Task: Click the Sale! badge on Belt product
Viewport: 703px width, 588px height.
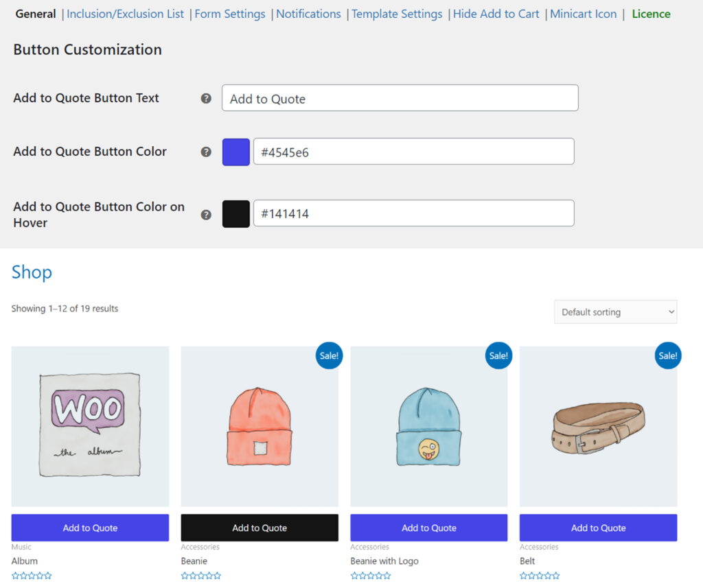Action: tap(668, 355)
